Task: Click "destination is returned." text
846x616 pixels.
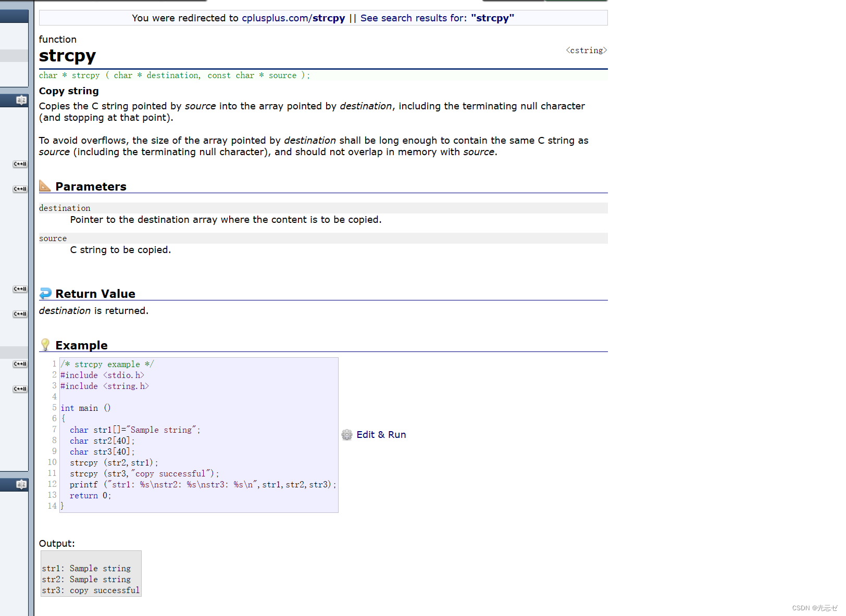Action: click(x=94, y=311)
